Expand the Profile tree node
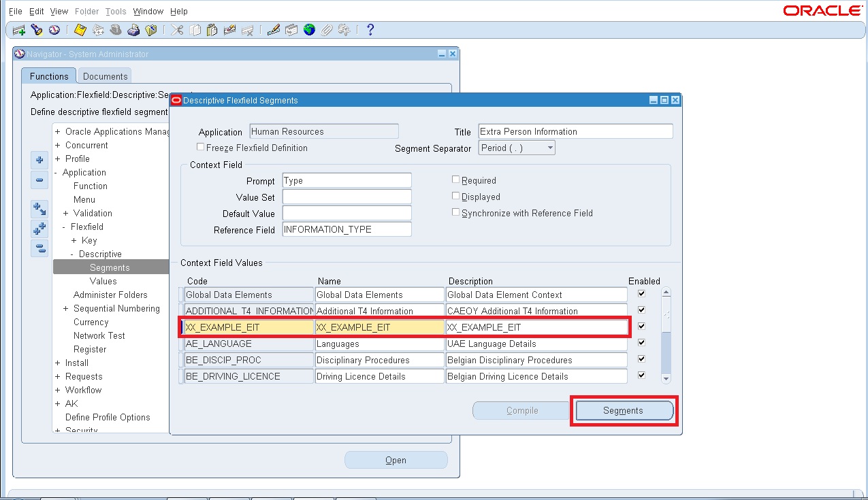Screen dimensions: 868x500 coord(58,159)
